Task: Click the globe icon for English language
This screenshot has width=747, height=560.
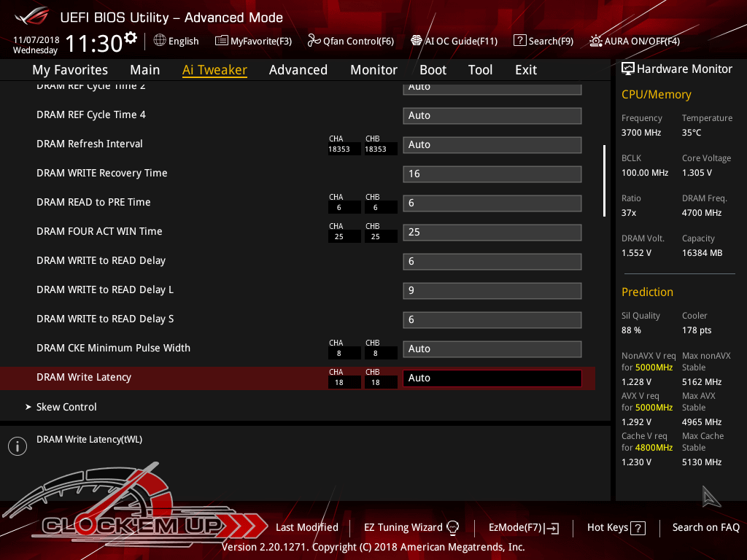Action: 160,41
